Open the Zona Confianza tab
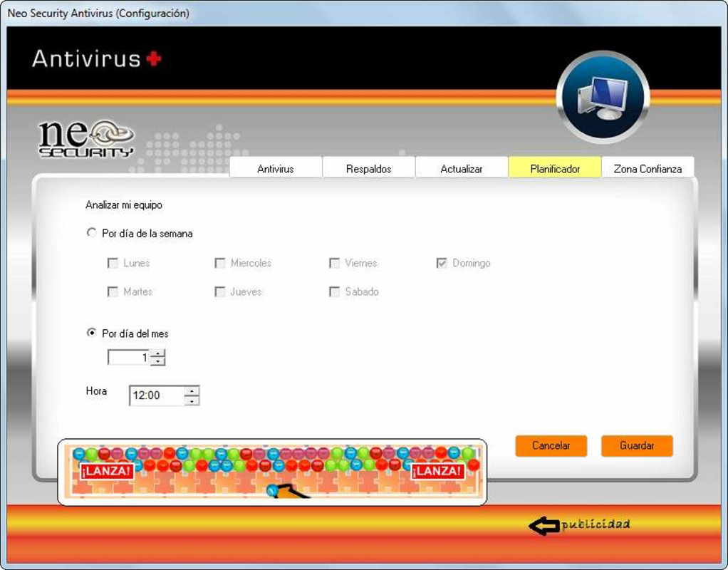This screenshot has width=728, height=570. click(x=648, y=168)
